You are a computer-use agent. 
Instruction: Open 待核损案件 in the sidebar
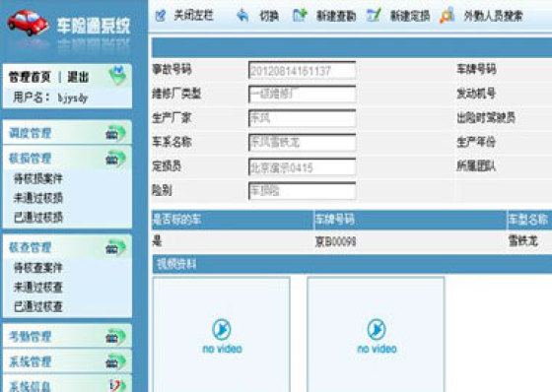coord(38,178)
